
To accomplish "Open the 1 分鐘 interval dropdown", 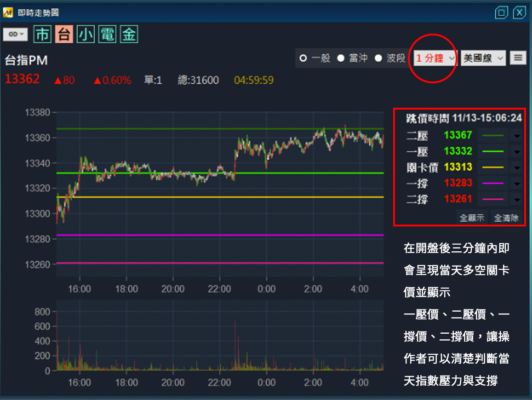I will (x=435, y=58).
